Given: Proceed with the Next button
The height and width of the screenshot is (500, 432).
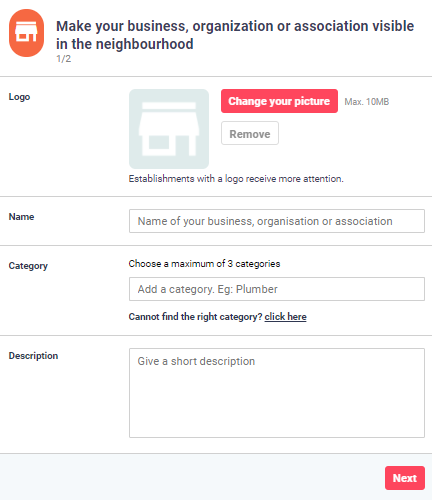Looking at the screenshot, I should click(405, 478).
